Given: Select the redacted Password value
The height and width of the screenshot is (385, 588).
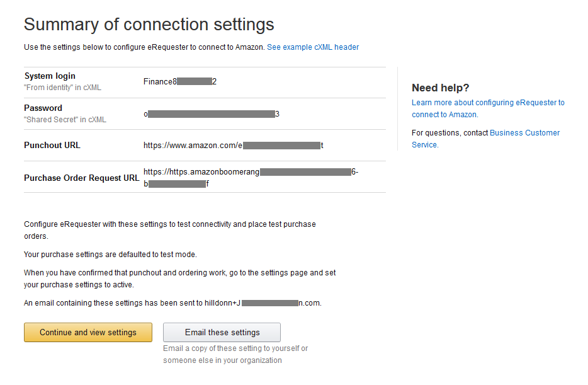Looking at the screenshot, I should click(x=211, y=114).
